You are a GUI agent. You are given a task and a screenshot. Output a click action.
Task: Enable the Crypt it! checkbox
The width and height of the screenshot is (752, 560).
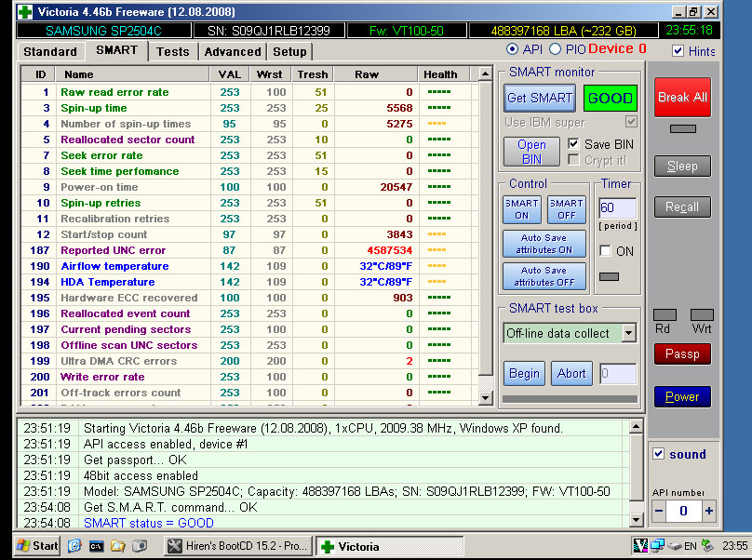pos(573,160)
